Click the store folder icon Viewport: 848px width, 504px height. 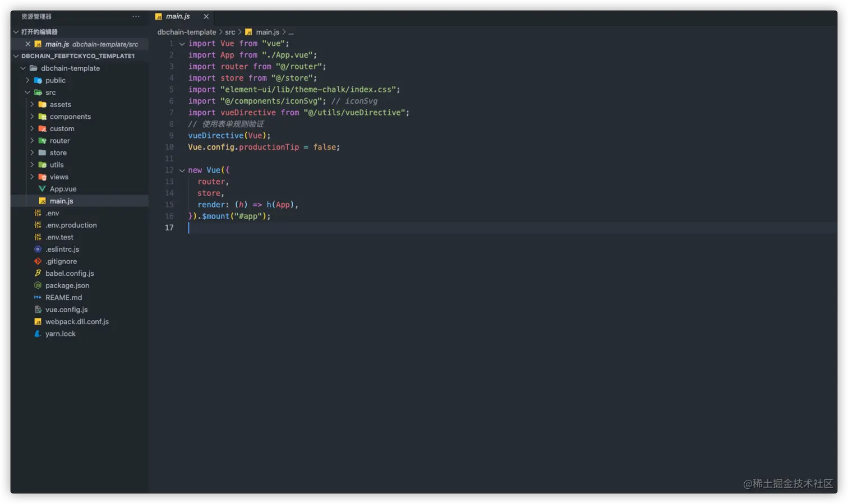(x=42, y=152)
